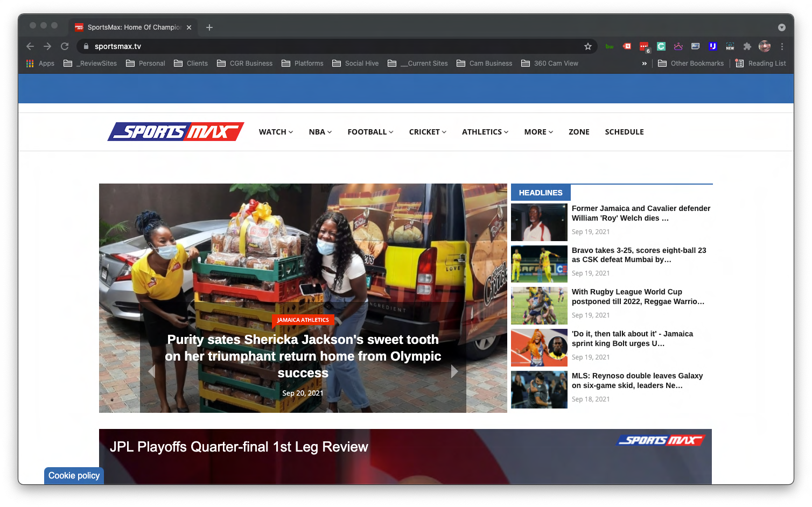
Task: Open the BuiltWith extension icon
Action: [x=609, y=46]
